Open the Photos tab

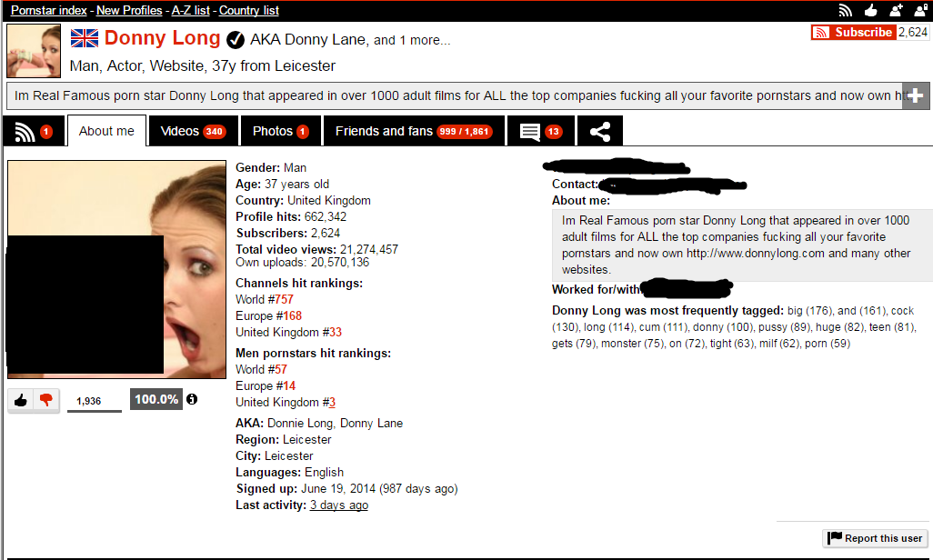click(280, 131)
